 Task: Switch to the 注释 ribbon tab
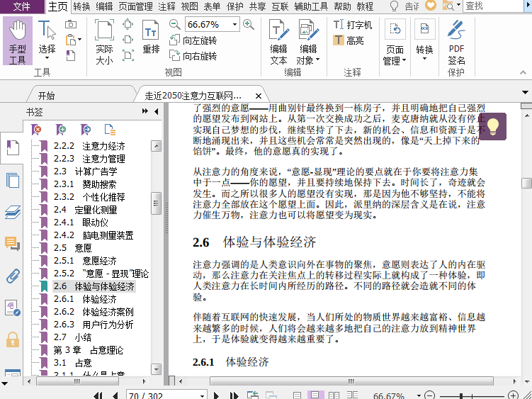click(x=166, y=6)
